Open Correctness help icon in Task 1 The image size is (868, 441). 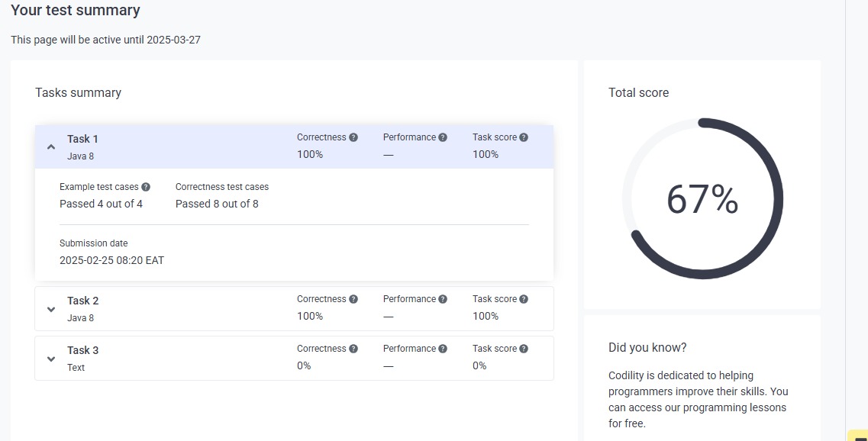[353, 137]
